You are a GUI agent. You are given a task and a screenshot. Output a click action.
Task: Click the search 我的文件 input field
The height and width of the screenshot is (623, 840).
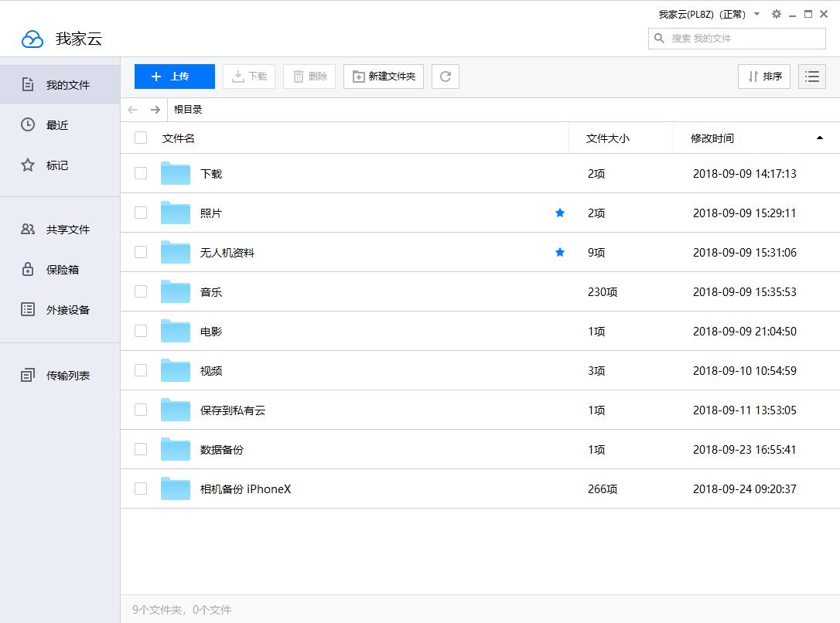click(x=735, y=38)
